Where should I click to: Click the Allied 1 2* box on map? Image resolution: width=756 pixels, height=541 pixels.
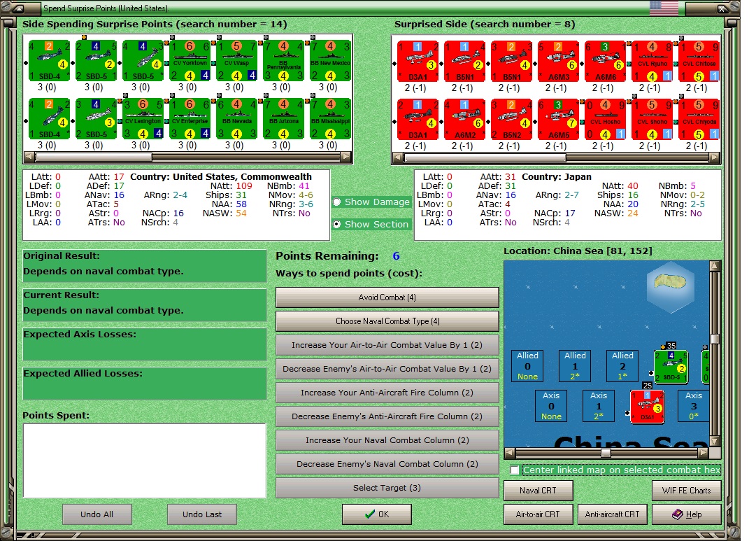click(x=575, y=366)
